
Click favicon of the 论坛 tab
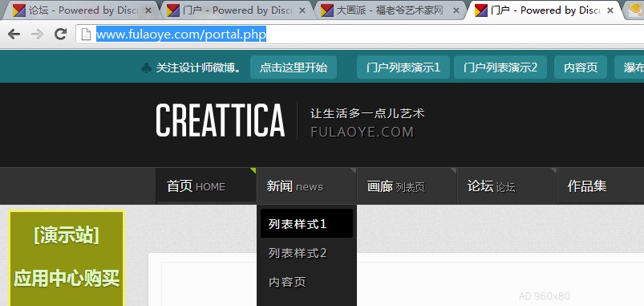pos(19,10)
